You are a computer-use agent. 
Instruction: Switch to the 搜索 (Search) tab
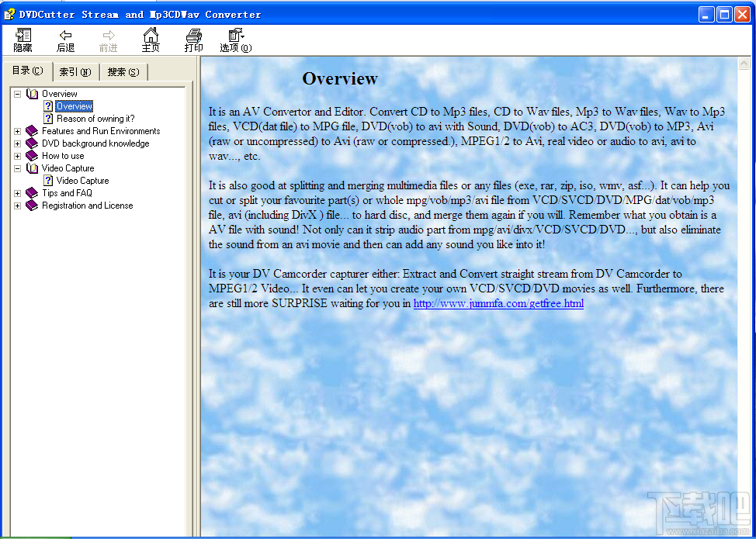123,71
